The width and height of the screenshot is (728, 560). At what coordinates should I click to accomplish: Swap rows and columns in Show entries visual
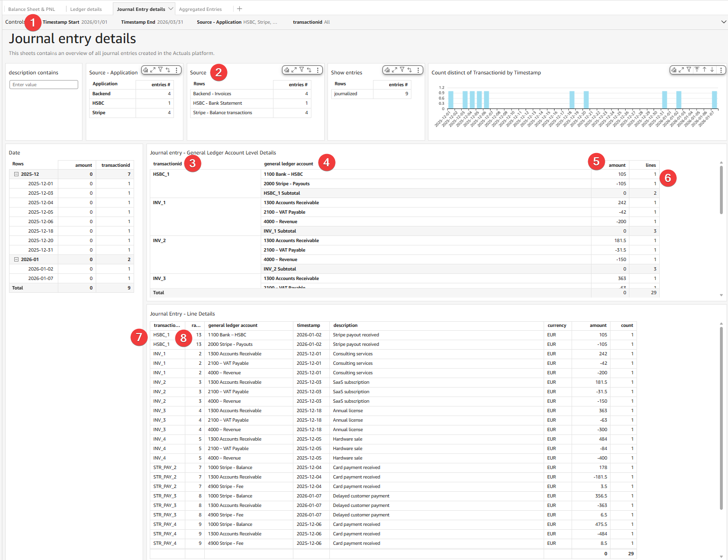click(x=410, y=70)
